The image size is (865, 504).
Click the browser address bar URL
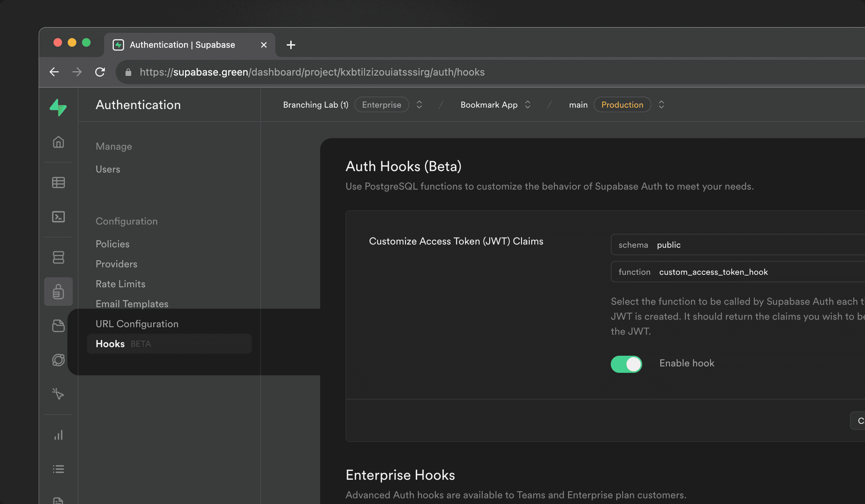[312, 72]
